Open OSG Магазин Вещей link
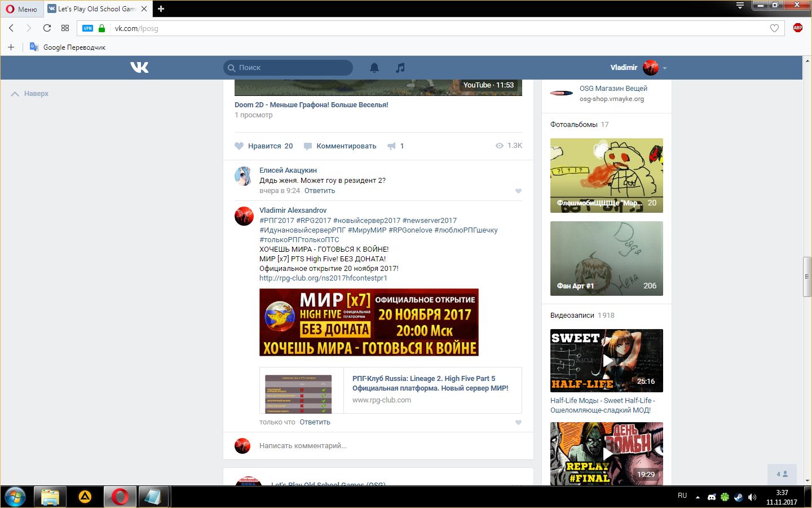Screen dimensions: 812x508 tap(613, 88)
